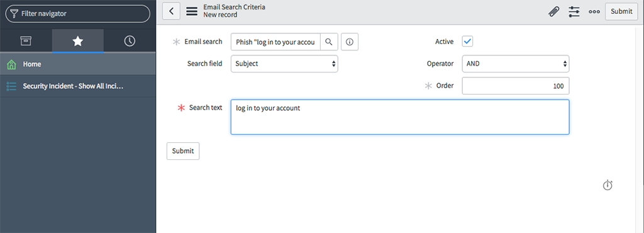Click the green Home house icon
This screenshot has width=644, height=233.
[11, 64]
